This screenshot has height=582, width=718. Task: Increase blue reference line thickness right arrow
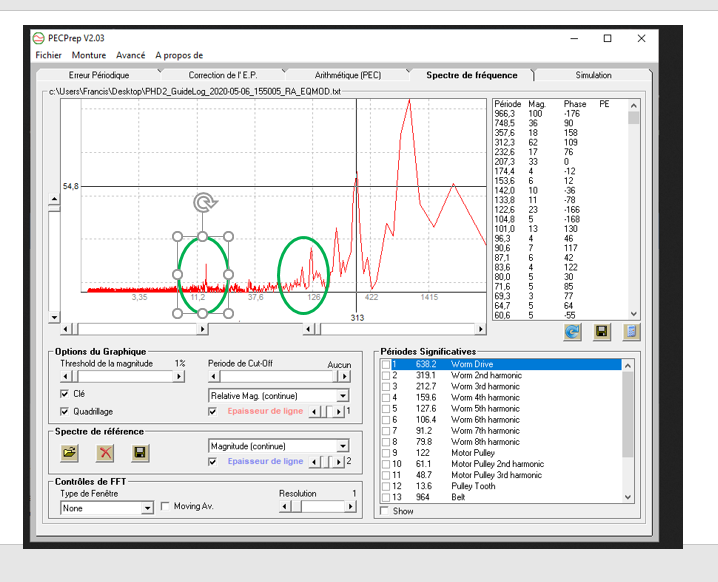(339, 462)
